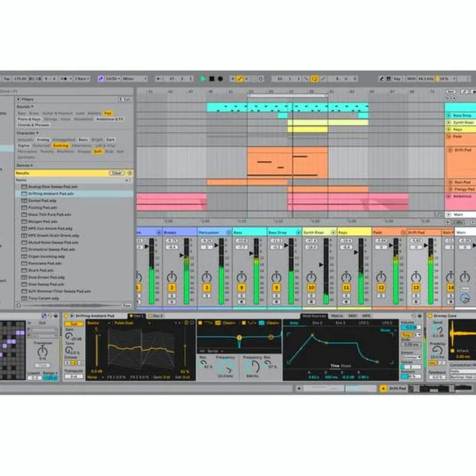The image size is (476, 476).
Task: Click track activator 13 on Drift Pad
Action: click(x=416, y=288)
